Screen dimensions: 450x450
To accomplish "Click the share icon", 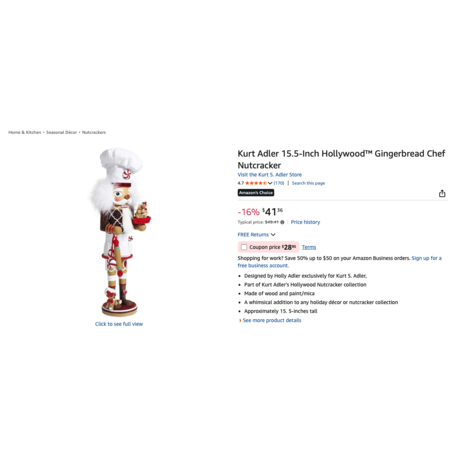I will tap(442, 193).
